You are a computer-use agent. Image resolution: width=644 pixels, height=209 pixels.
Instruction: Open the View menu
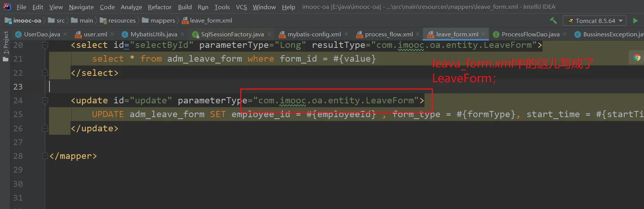(x=56, y=7)
